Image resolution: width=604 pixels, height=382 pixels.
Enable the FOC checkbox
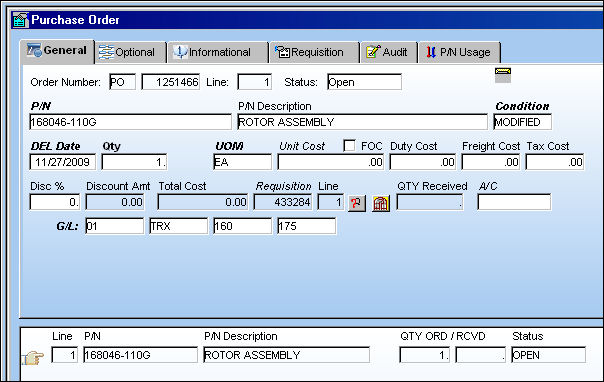point(349,146)
